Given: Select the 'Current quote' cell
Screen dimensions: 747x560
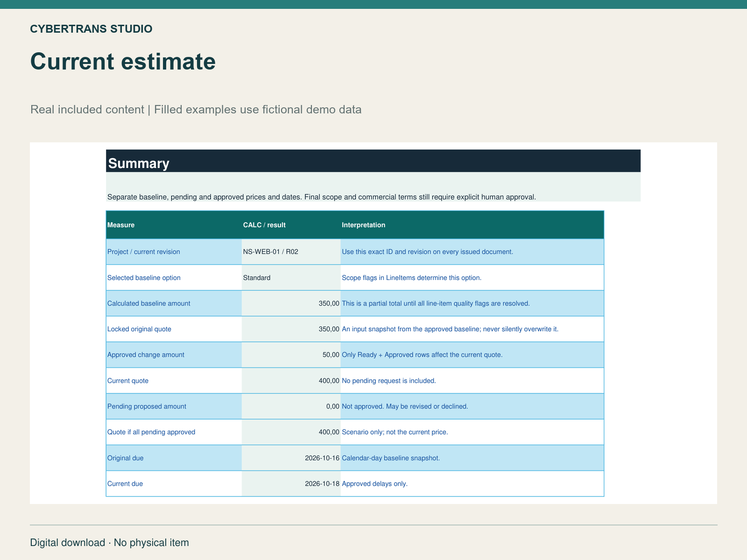Looking at the screenshot, I should coord(174,381).
